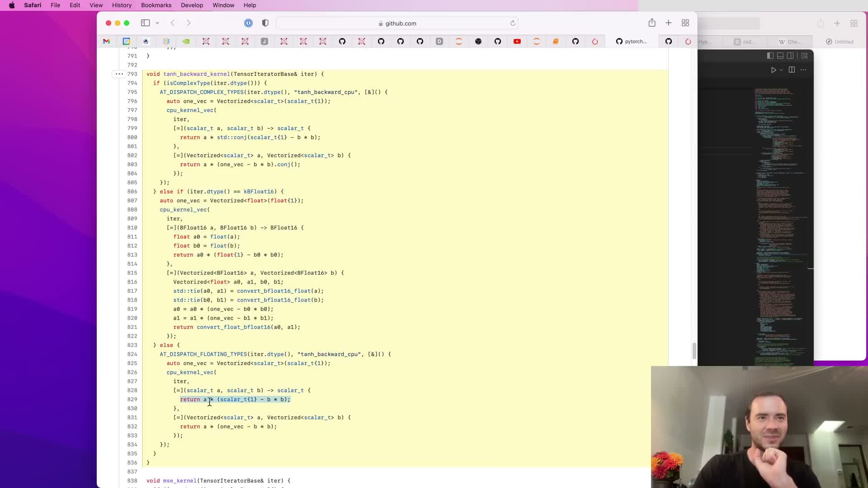Screen dimensions: 868x488
Task: Open Run dropdown arrow in VS Code
Action: [x=781, y=70]
